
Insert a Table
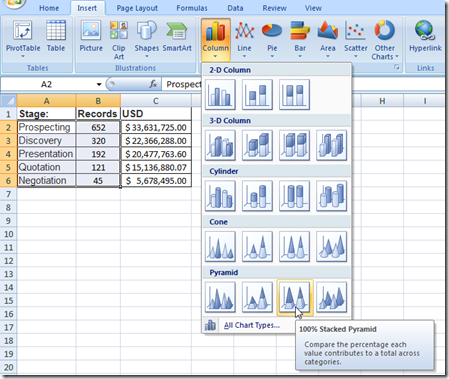pos(56,37)
